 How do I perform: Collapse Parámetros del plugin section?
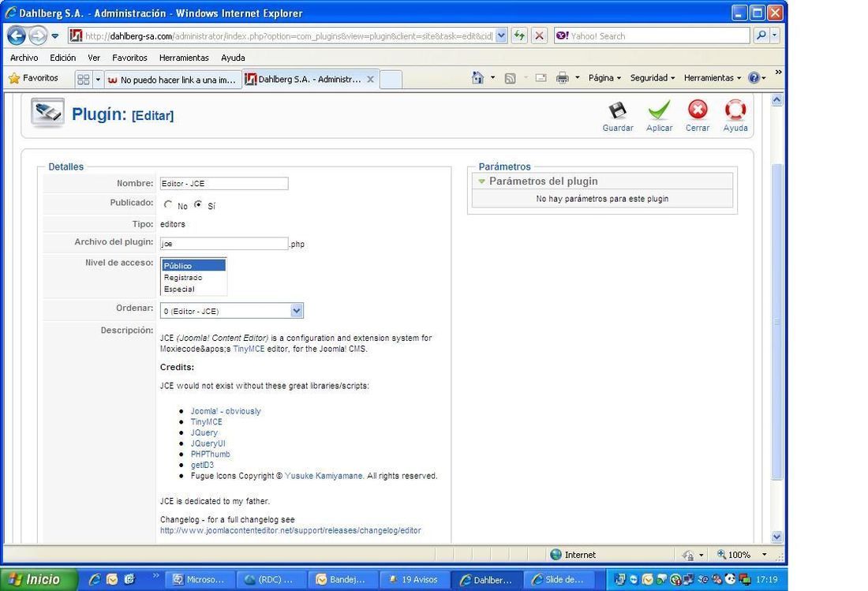click(x=481, y=181)
